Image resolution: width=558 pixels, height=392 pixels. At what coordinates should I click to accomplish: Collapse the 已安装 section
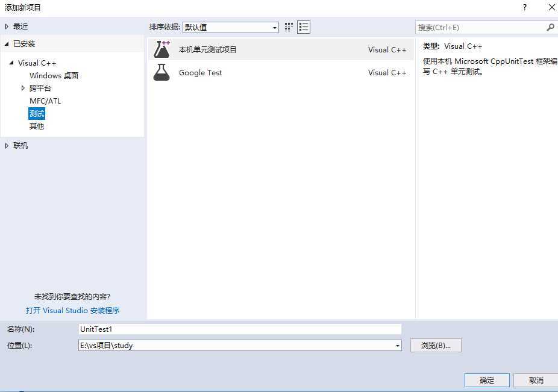coord(7,44)
